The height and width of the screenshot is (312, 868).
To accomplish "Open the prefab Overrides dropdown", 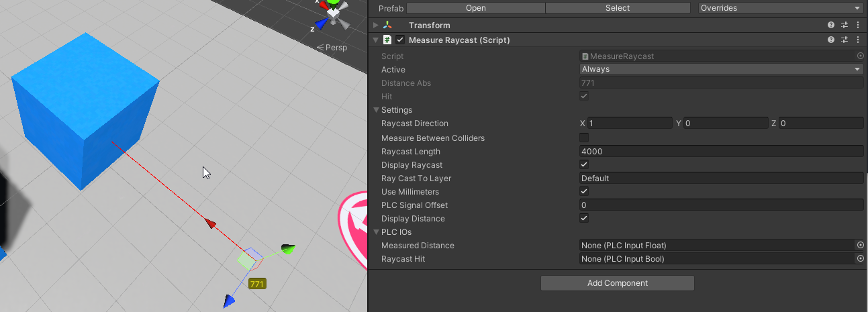I will pyautogui.click(x=780, y=8).
